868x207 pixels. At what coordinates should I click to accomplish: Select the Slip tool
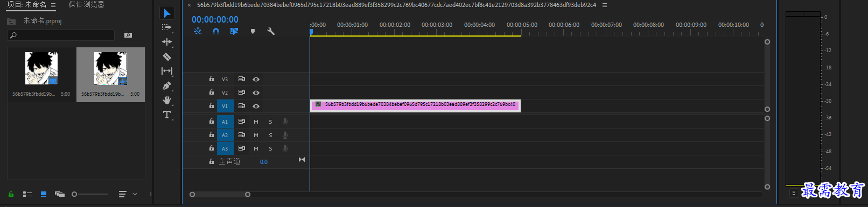tap(167, 71)
